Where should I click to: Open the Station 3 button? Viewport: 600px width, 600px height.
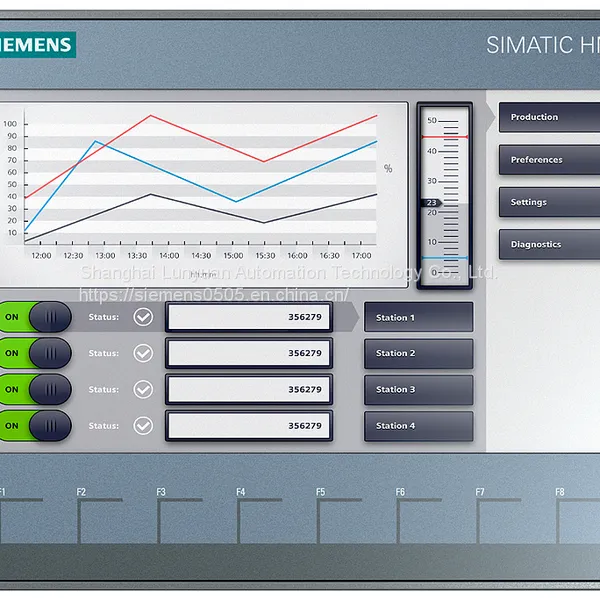(x=419, y=390)
